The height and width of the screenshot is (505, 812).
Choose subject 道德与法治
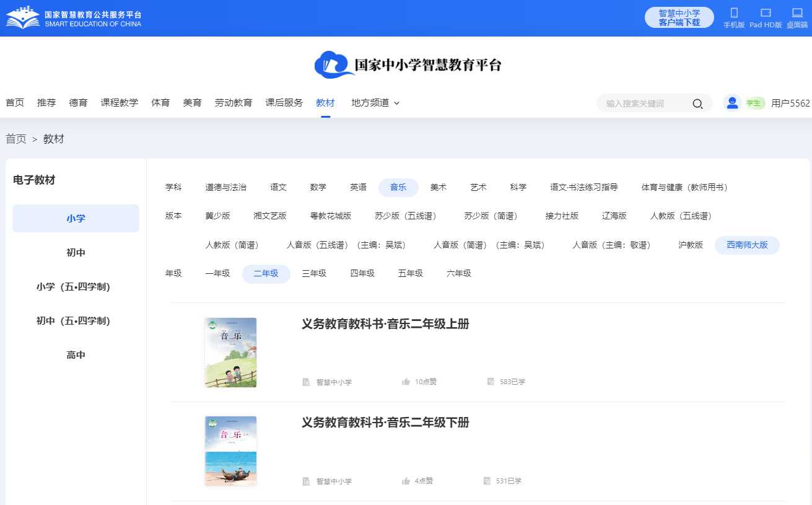point(225,187)
